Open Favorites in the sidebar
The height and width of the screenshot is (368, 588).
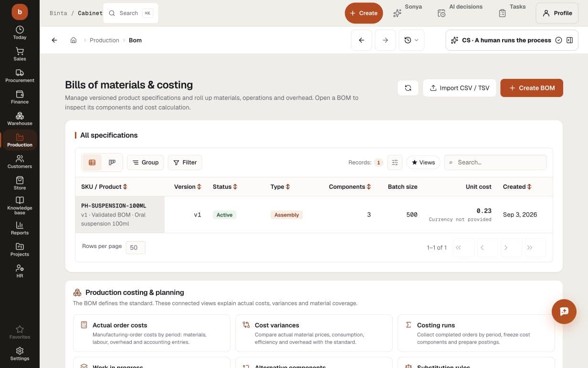point(20,332)
